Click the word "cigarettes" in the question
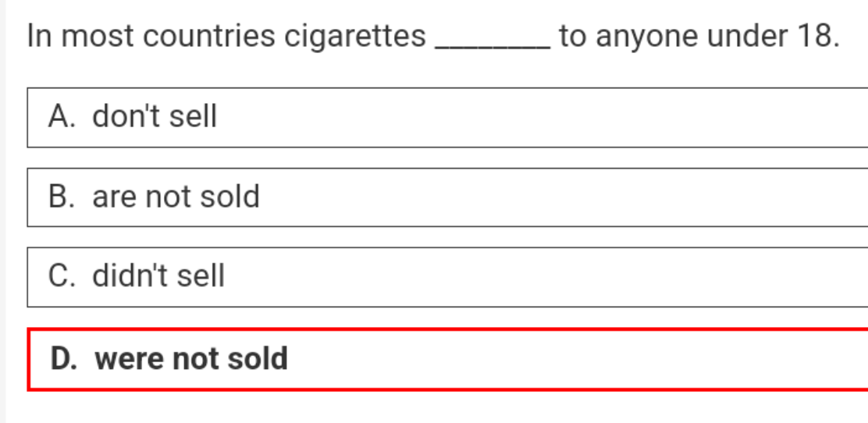 354,37
